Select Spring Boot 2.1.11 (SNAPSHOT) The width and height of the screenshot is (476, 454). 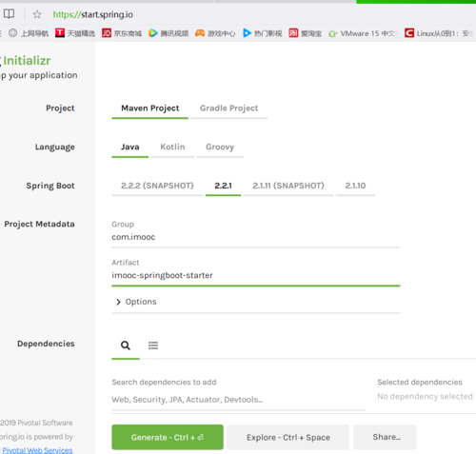(288, 186)
